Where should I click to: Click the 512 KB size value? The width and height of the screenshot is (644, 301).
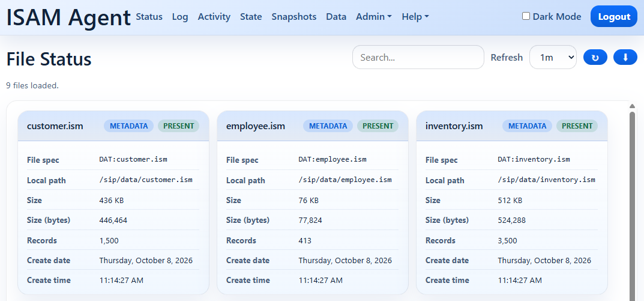click(510, 200)
